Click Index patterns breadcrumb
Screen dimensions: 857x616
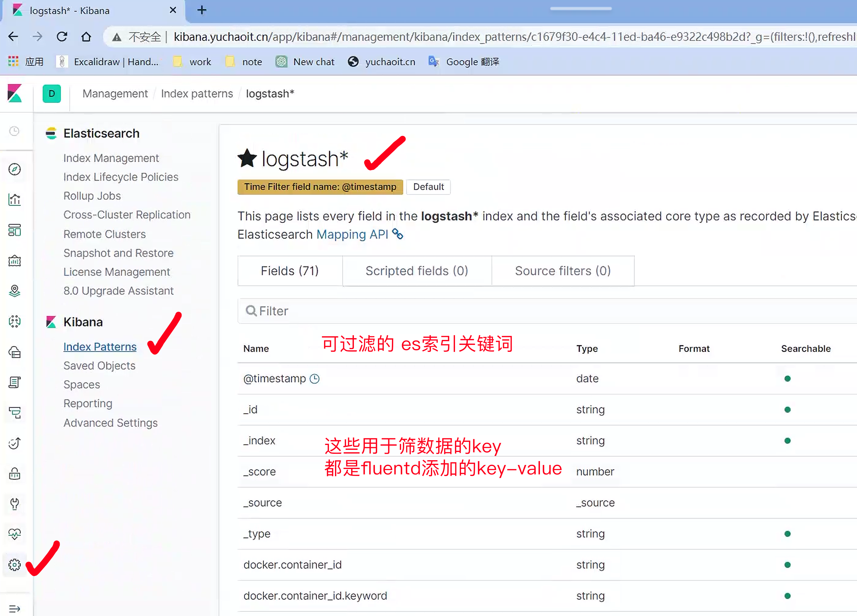point(197,94)
